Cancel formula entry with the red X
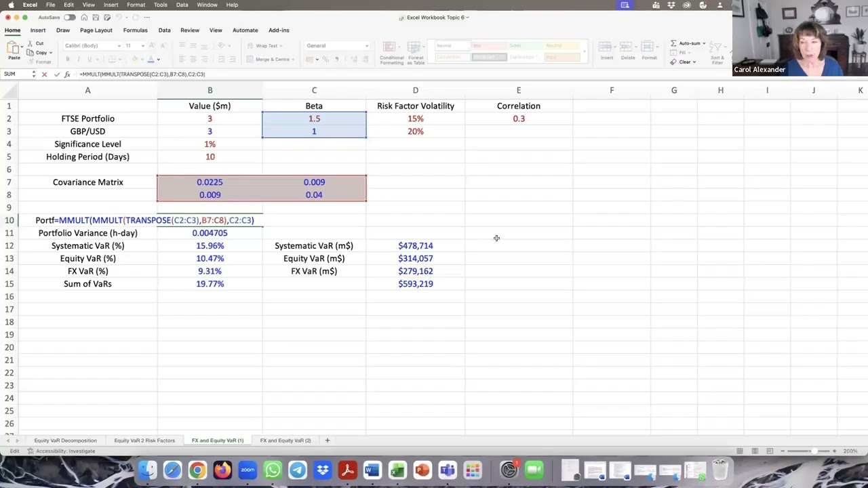Image resolution: width=868 pixels, height=488 pixels. click(45, 75)
